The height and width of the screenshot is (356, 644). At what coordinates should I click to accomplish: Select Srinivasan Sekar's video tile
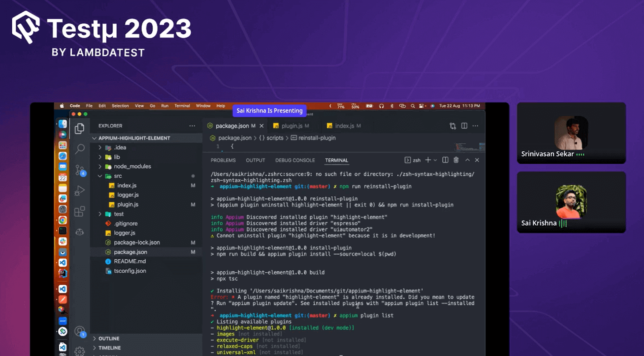[x=571, y=133]
